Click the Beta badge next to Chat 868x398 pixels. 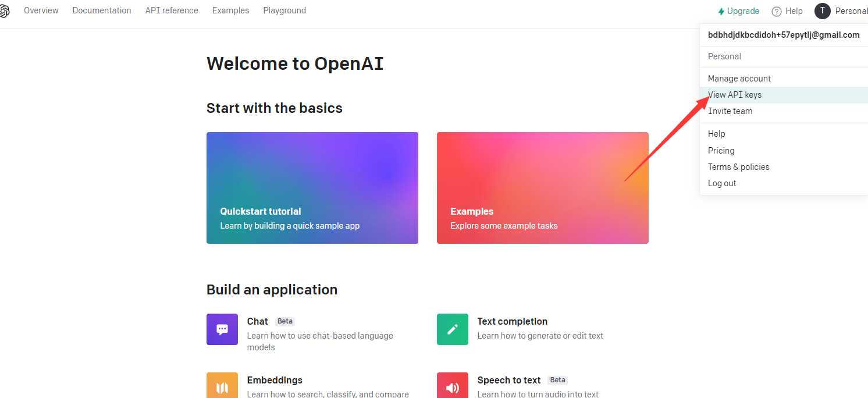pyautogui.click(x=285, y=321)
